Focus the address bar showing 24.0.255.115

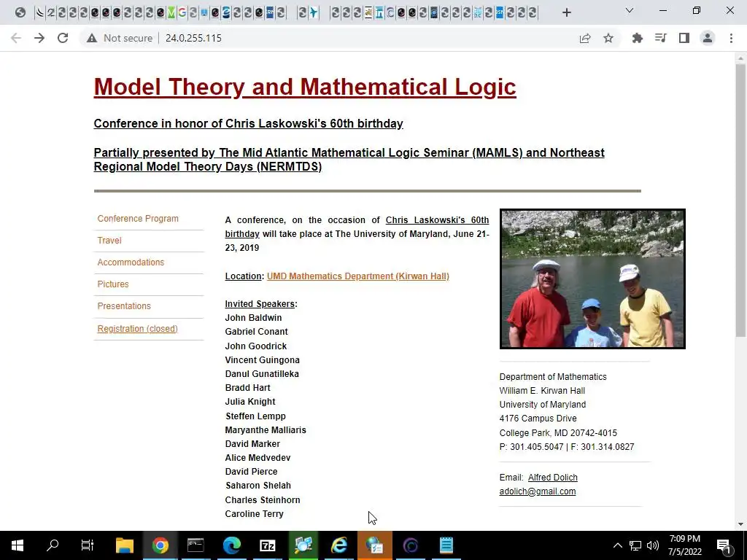pos(193,38)
